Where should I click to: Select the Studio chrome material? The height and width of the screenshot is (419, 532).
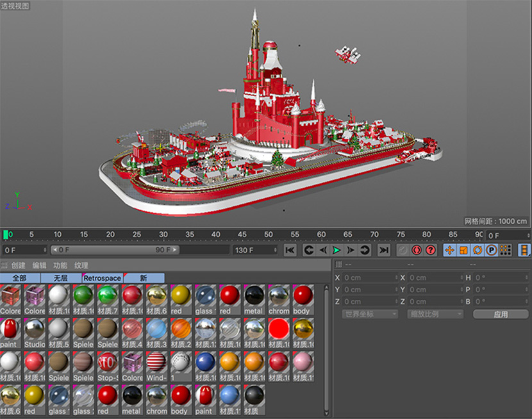click(x=34, y=333)
